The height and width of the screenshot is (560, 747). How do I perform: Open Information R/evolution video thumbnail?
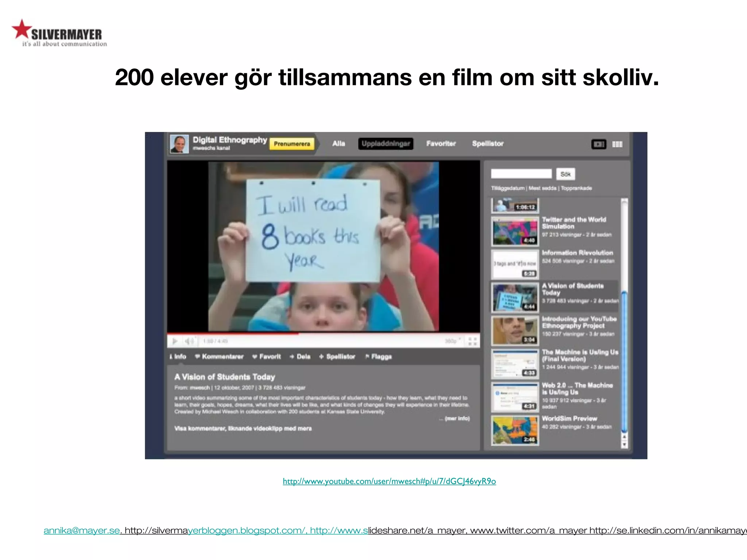tap(515, 264)
